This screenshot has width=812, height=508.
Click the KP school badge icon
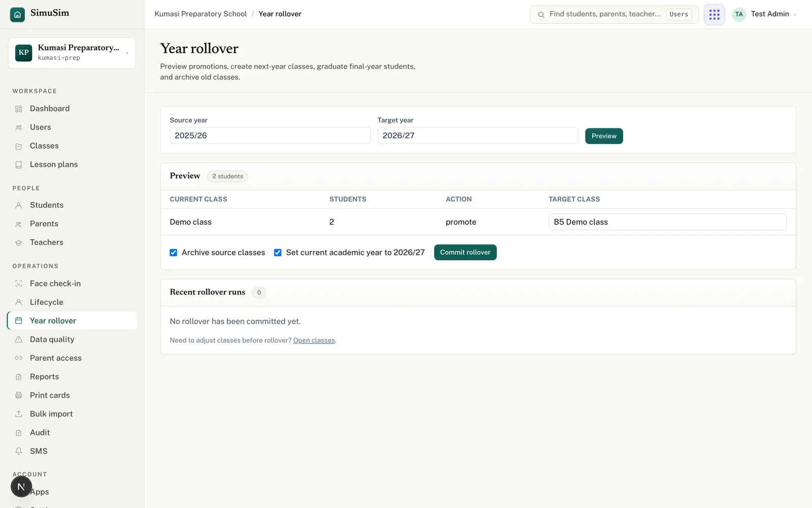(23, 53)
